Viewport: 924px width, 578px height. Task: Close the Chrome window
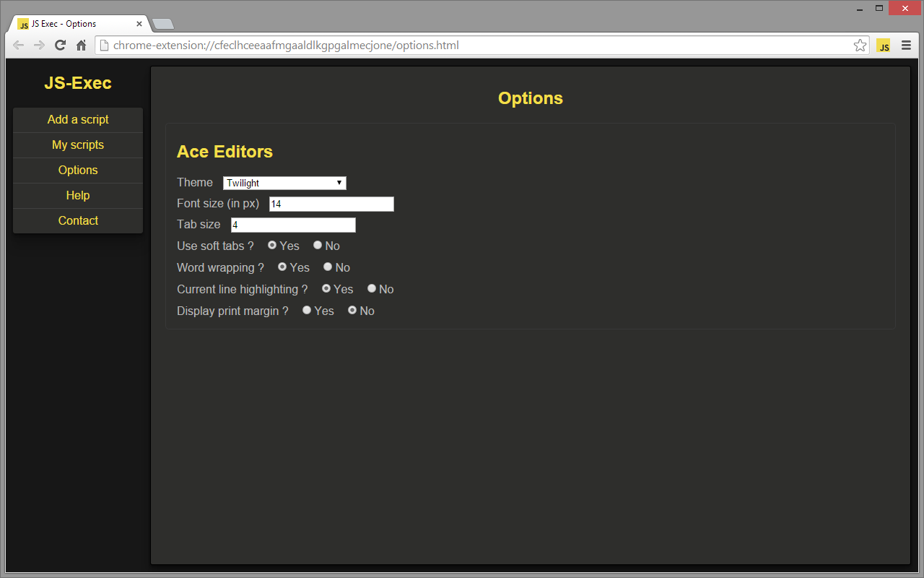click(x=904, y=9)
